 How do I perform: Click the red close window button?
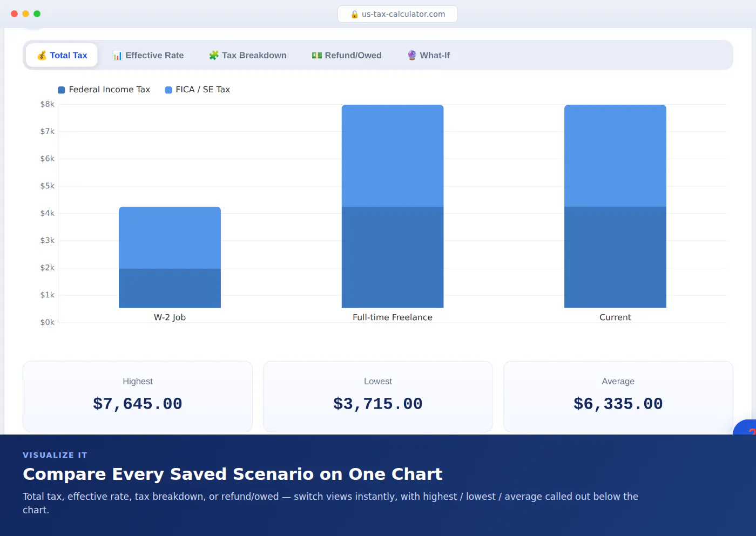tap(14, 14)
